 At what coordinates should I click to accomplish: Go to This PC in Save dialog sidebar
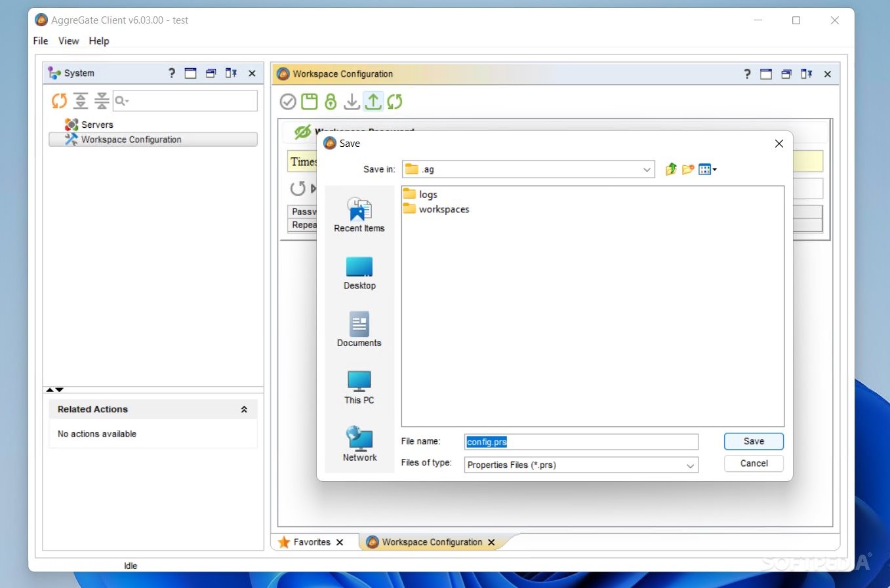(x=359, y=387)
